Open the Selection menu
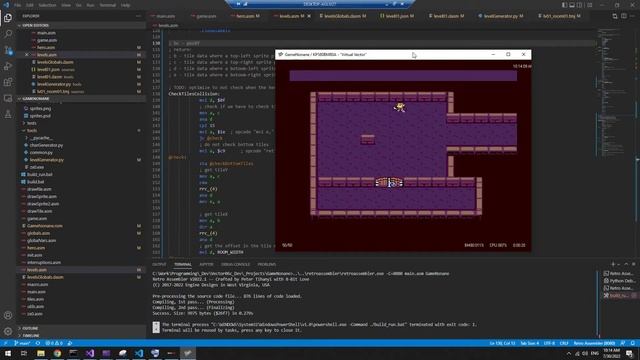 tap(47, 5)
